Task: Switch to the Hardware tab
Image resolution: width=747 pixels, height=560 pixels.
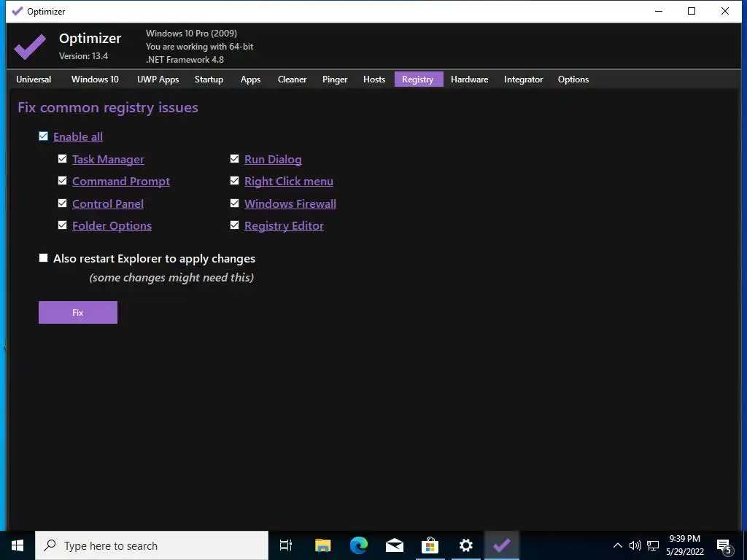Action: [x=469, y=79]
